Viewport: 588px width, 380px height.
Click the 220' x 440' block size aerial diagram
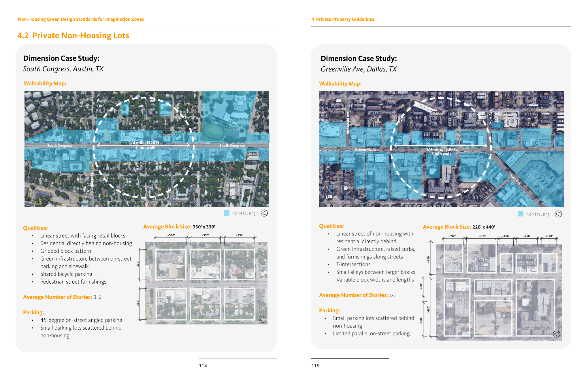click(499, 292)
